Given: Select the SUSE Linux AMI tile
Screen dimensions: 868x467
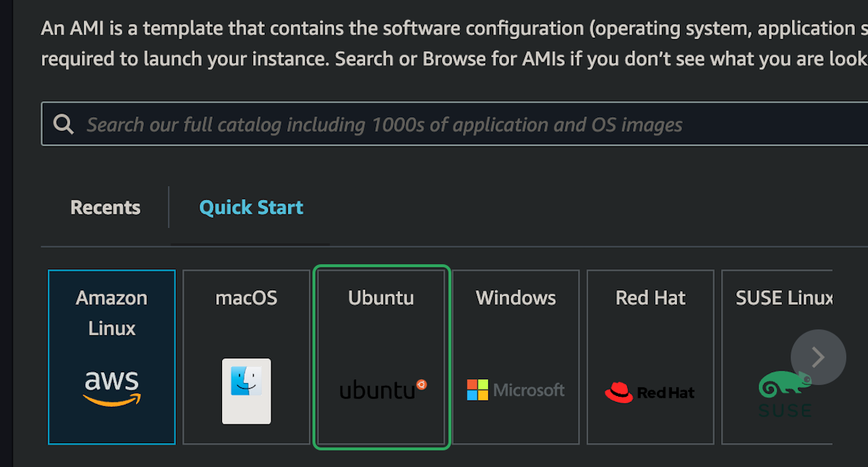Looking at the screenshot, I should pos(778,357).
